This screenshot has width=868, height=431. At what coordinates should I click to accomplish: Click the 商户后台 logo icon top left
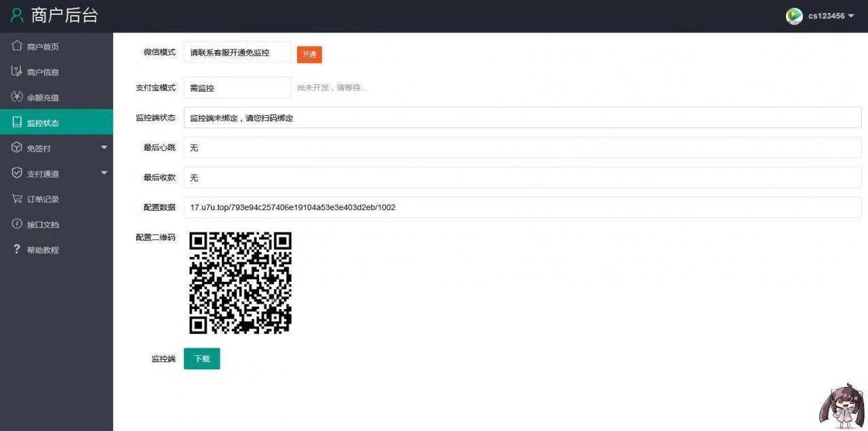(x=16, y=15)
